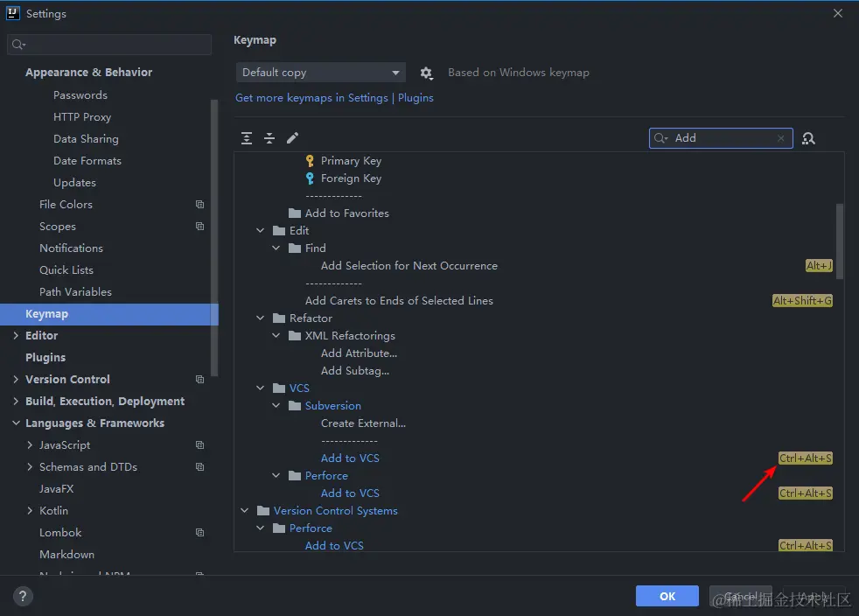This screenshot has width=859, height=616.
Task: Click the keymap tree vertical scrollbar
Action: click(840, 241)
